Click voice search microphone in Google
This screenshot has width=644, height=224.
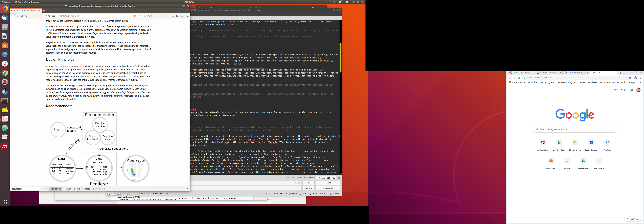coord(613,129)
